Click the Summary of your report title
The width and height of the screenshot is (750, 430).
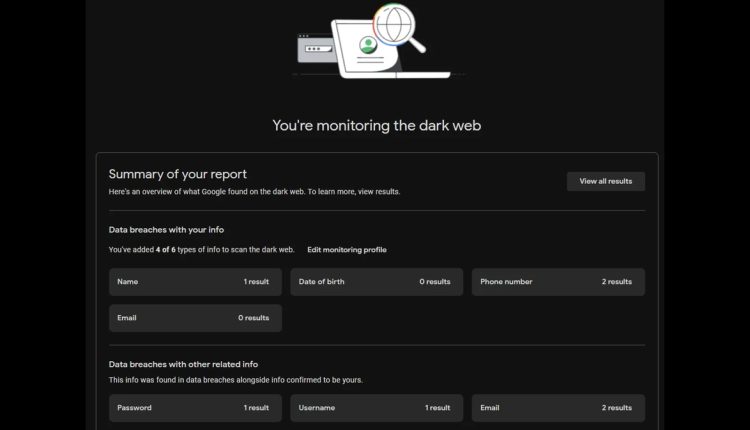[177, 174]
